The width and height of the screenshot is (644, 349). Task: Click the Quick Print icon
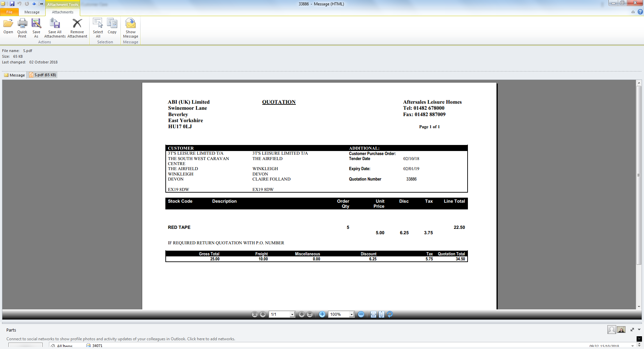click(x=22, y=23)
